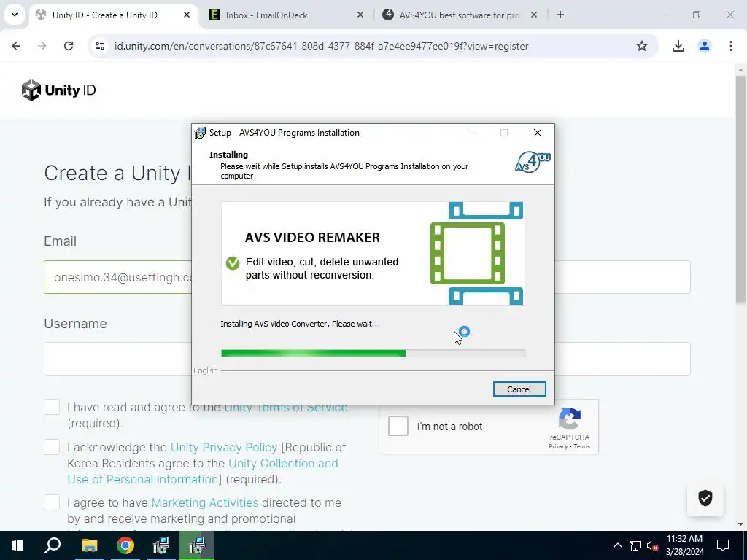Open the reCAPTCHA Privacy link
The height and width of the screenshot is (560, 747).
pos(558,446)
